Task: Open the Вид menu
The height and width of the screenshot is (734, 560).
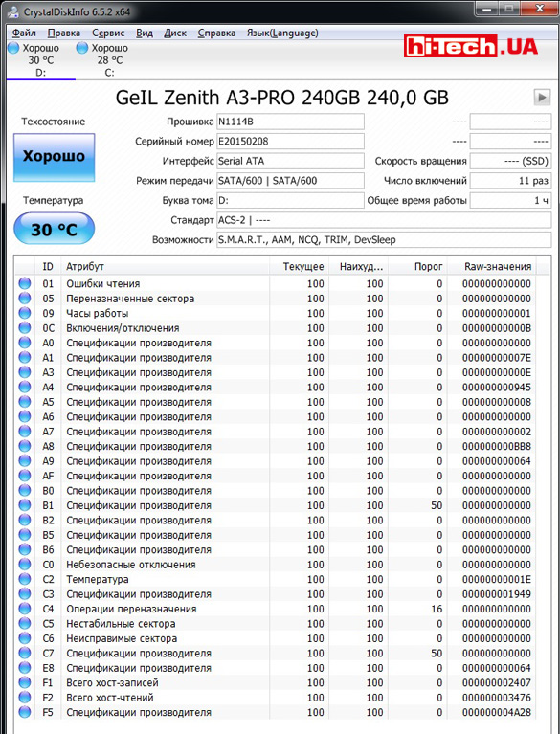Action: pos(145,33)
